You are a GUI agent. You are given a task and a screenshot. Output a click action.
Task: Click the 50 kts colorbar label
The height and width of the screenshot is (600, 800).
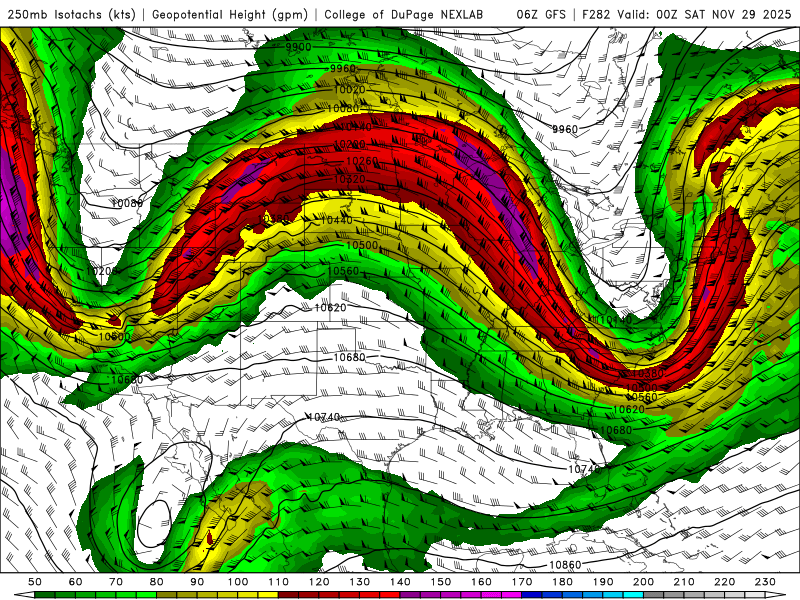pyautogui.click(x=35, y=582)
